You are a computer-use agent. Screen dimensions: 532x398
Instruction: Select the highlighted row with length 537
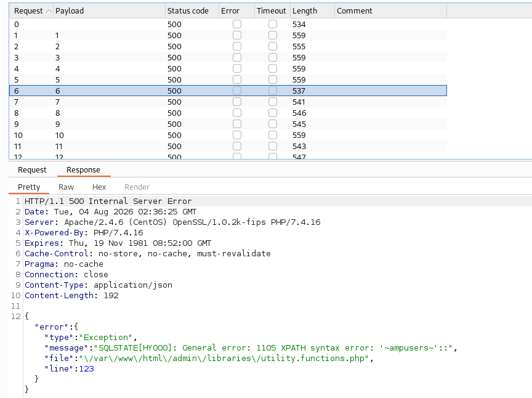(x=228, y=91)
